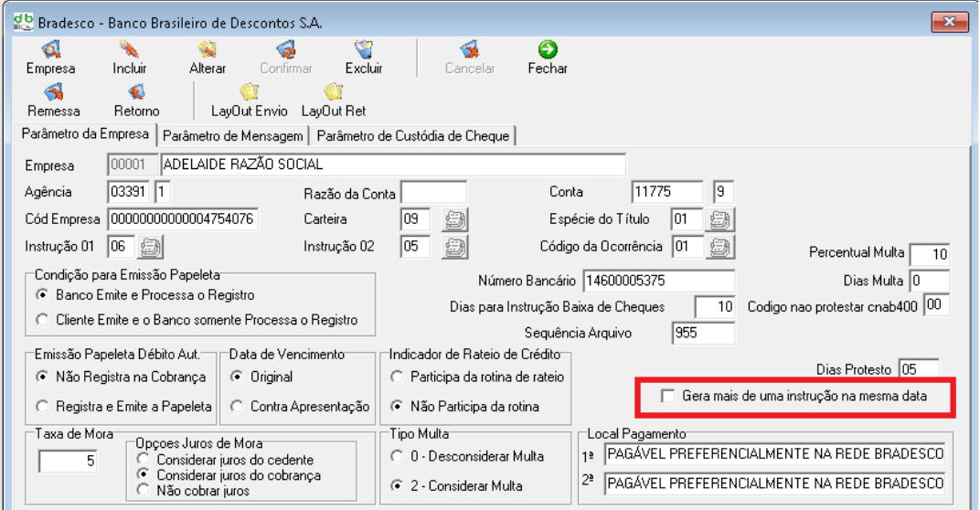Select Contra Apresentação option
980x510 pixels.
(237, 406)
